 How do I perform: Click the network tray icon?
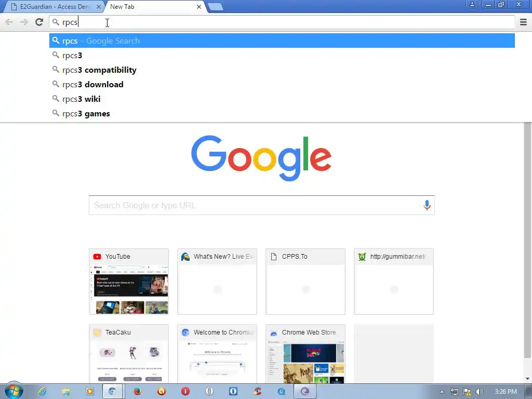click(454, 392)
